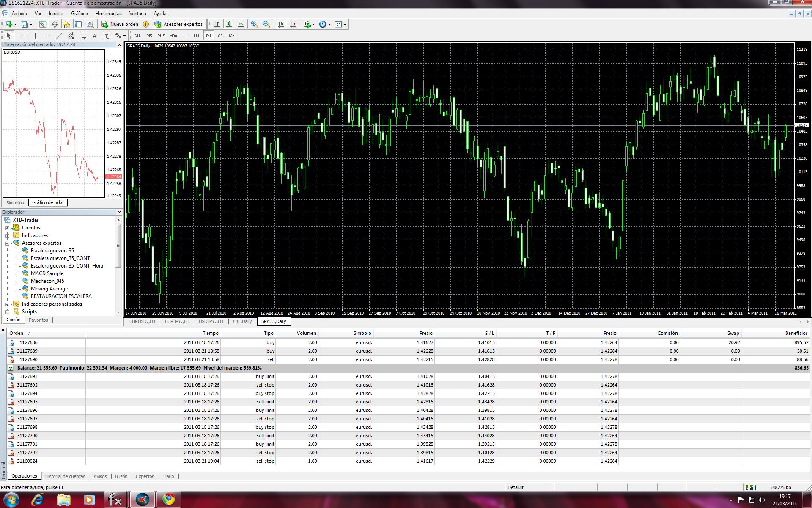812x508 pixels.
Task: Collapse the Asesores expertos tree node
Action: tap(7, 243)
